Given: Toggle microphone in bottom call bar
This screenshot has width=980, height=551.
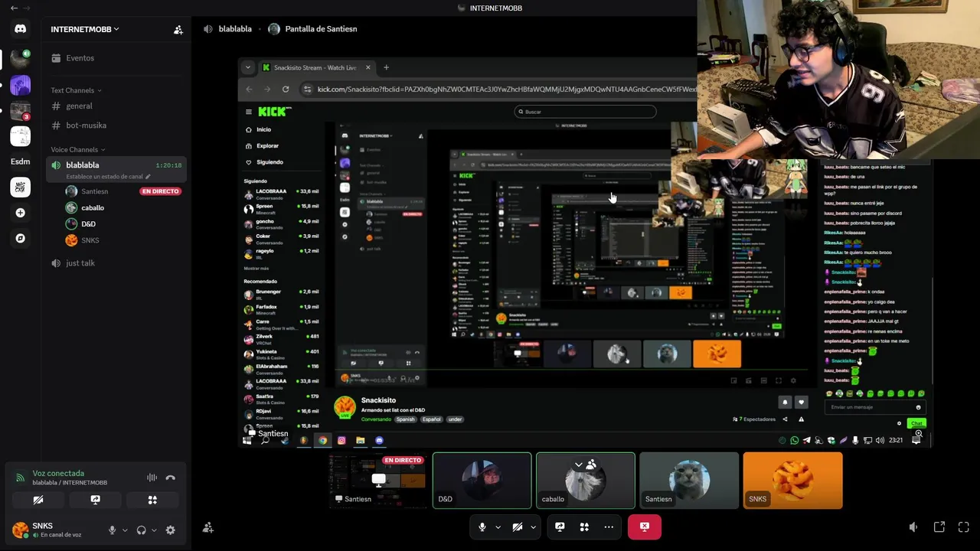Looking at the screenshot, I should 482,527.
